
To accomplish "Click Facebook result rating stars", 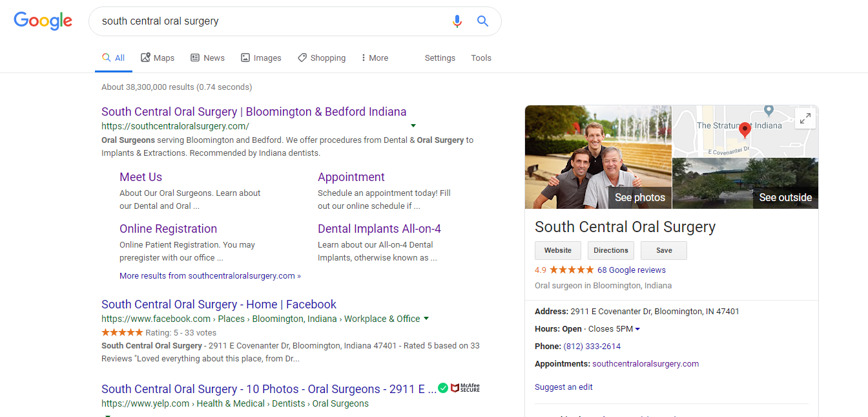I will pos(122,332).
